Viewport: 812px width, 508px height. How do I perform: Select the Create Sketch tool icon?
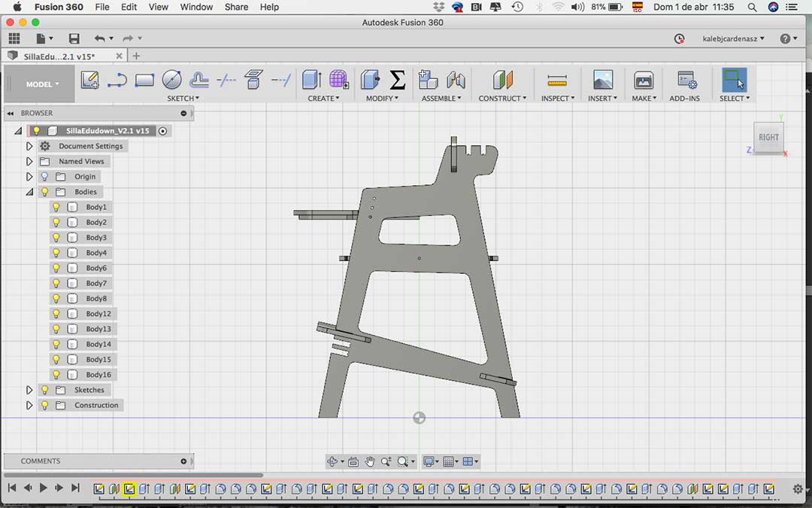(x=90, y=80)
